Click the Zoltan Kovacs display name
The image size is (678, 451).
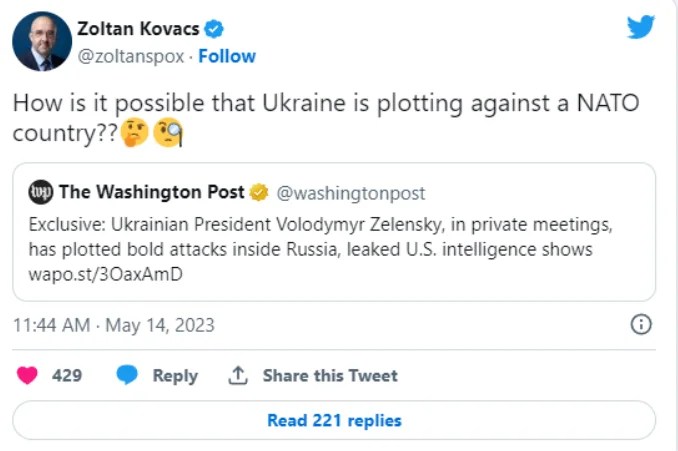pos(138,29)
